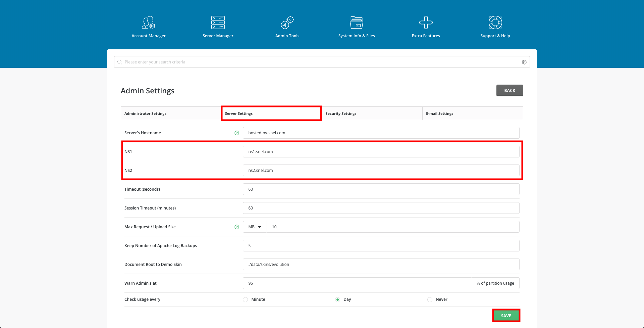Image resolution: width=644 pixels, height=328 pixels.
Task: Switch to Server Settings tab
Action: pyautogui.click(x=271, y=113)
